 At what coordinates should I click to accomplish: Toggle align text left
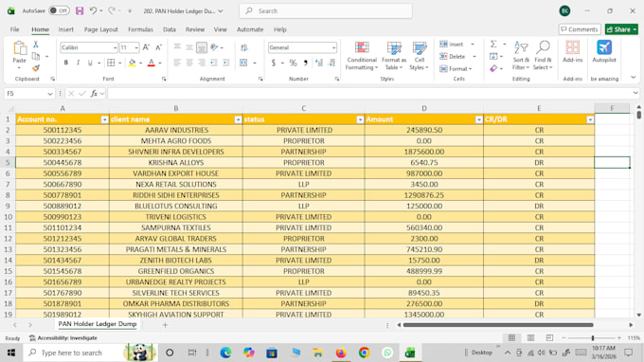coord(177,63)
